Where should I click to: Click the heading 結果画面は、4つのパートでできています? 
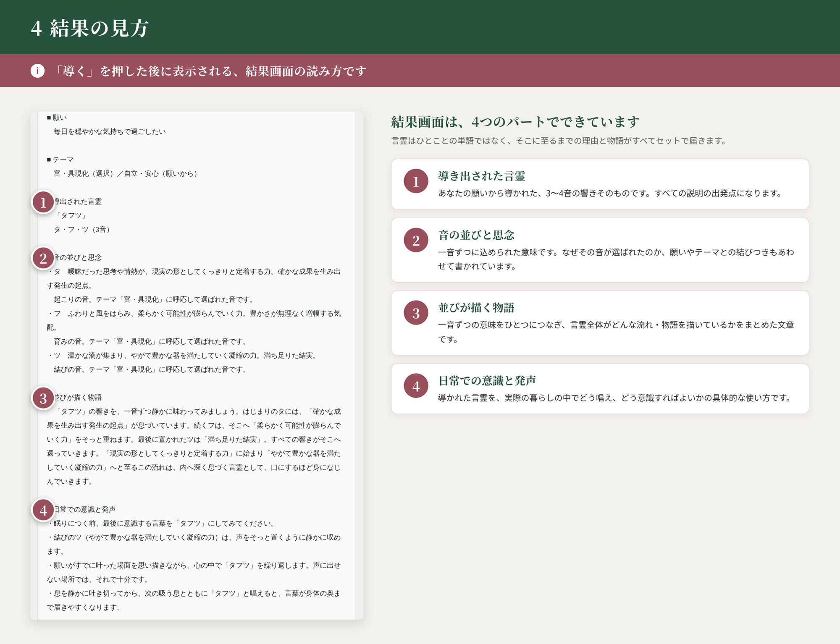[515, 122]
